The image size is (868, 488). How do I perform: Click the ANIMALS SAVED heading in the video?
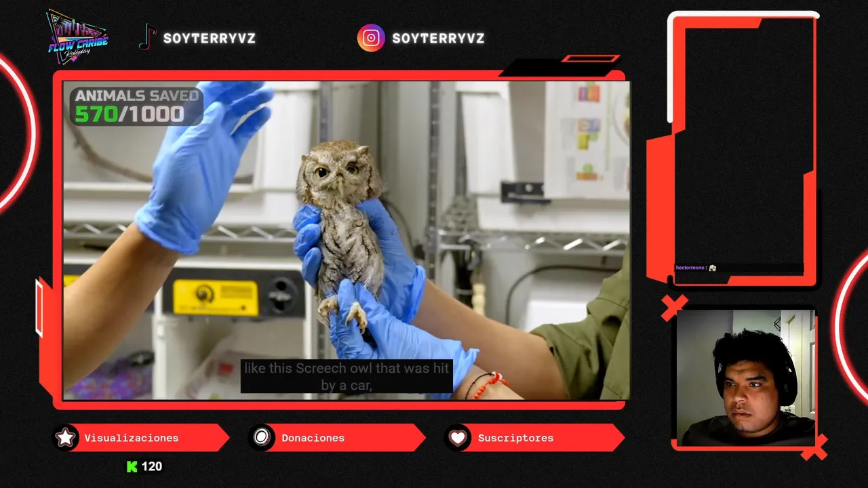point(137,96)
